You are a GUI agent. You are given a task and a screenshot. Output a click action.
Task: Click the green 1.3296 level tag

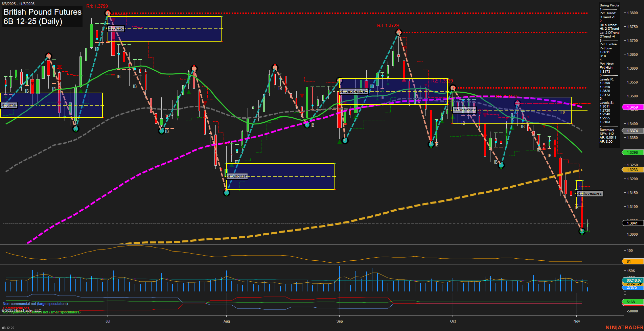click(632, 152)
